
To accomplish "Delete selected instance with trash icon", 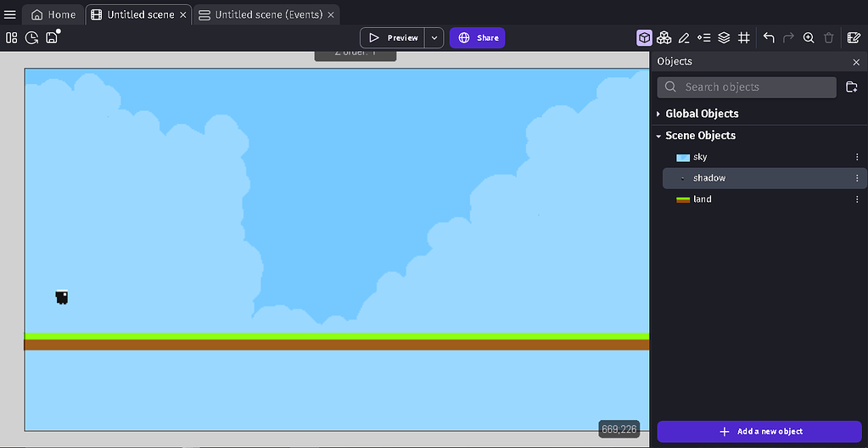I will pos(829,37).
